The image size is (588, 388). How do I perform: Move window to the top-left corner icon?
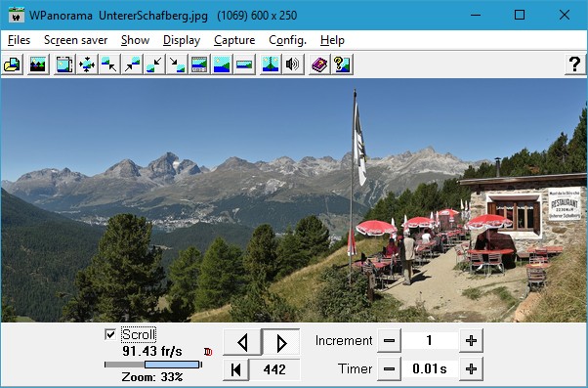109,65
